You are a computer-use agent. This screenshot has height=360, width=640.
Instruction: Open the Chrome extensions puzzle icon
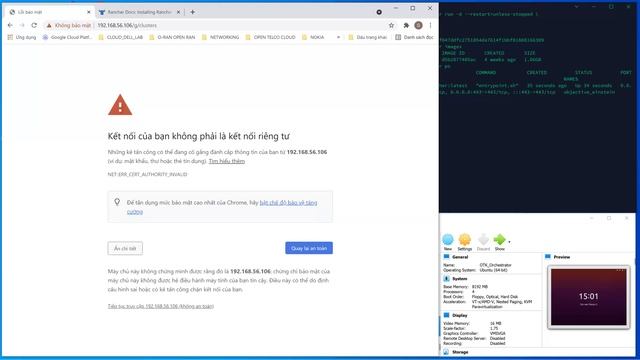click(x=406, y=25)
